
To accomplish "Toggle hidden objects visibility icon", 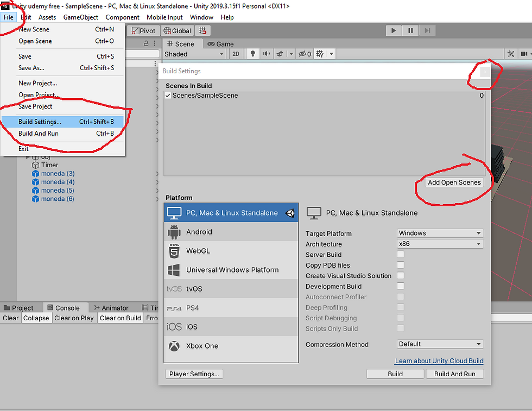I will (x=305, y=54).
